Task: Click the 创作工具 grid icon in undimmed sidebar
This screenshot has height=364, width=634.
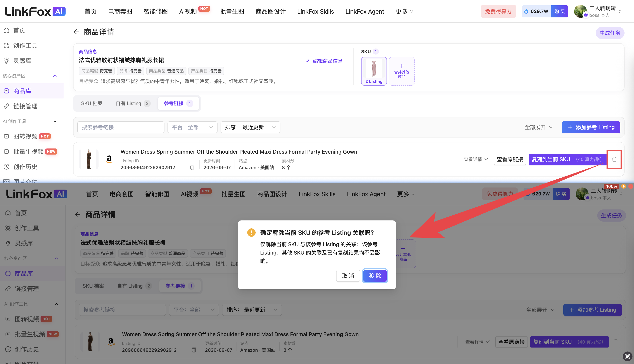Action: 6,45
